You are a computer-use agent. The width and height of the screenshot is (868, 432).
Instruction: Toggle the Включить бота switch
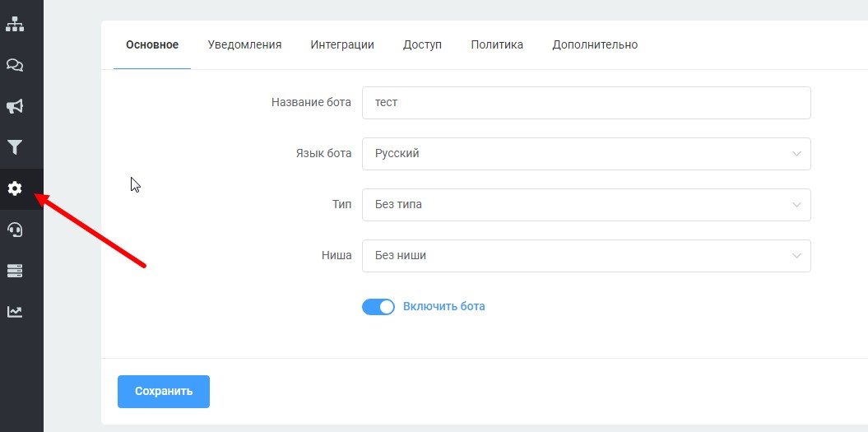(x=378, y=307)
